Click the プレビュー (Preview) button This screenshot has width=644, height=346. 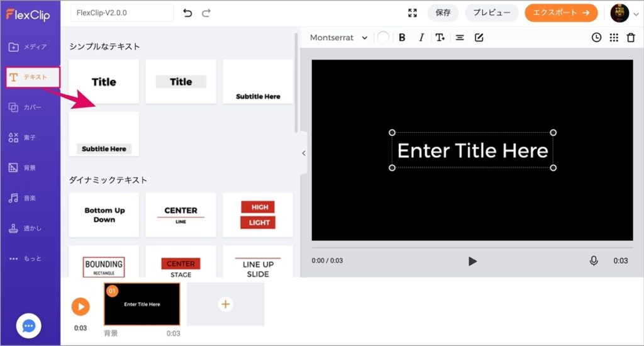pyautogui.click(x=492, y=13)
